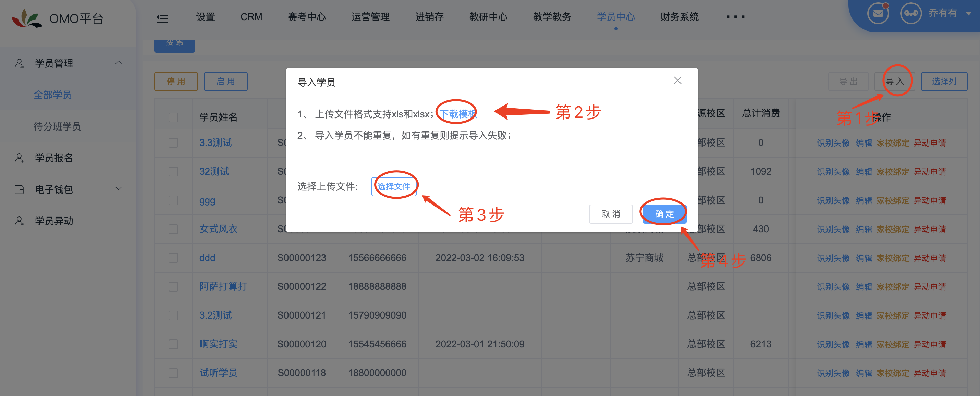Click the 启用 button

[x=225, y=82]
